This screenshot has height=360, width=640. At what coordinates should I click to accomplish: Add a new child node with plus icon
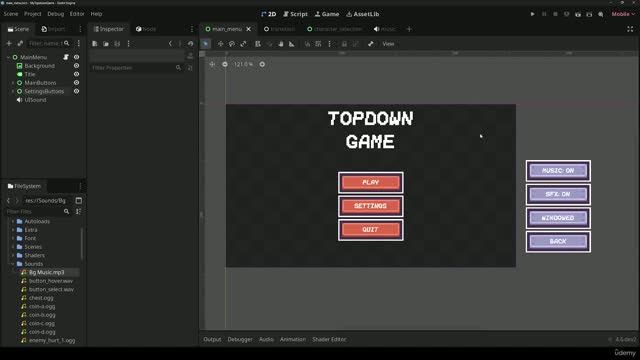click(x=9, y=43)
